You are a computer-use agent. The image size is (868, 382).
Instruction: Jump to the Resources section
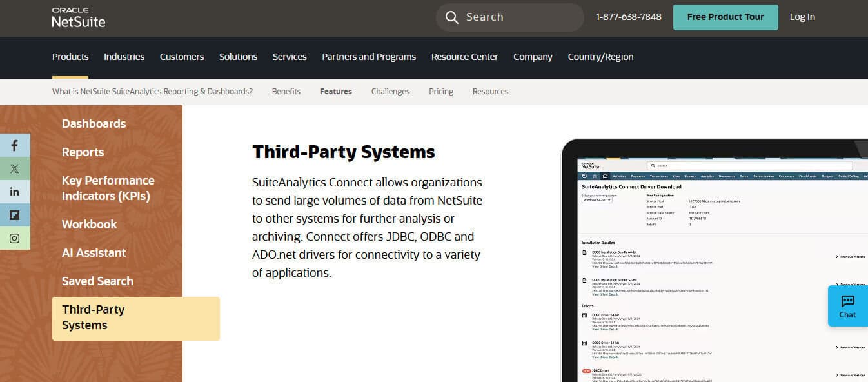490,92
